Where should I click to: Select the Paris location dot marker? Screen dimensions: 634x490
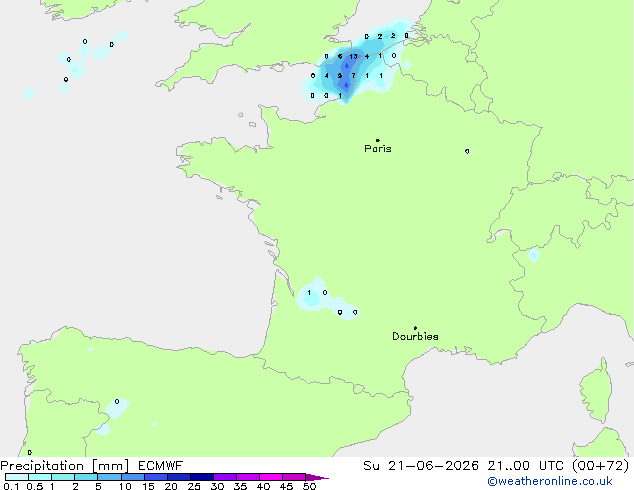378,140
